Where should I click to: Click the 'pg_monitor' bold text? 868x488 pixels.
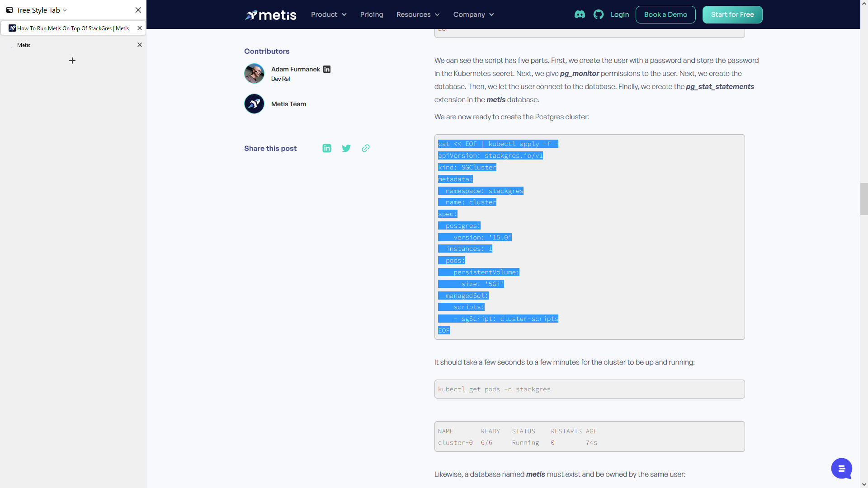(580, 73)
